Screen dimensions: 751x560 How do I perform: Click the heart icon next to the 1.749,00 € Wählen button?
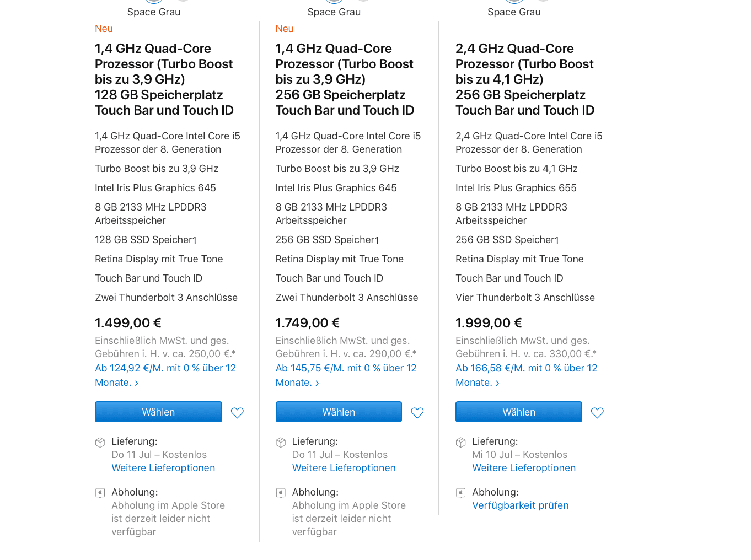tap(417, 413)
